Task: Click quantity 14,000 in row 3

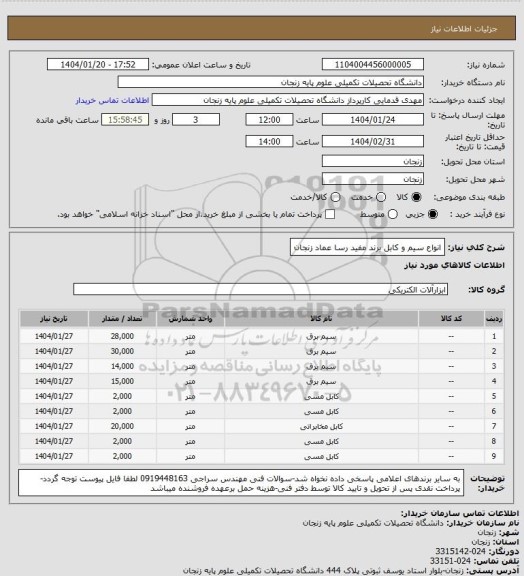Action: [122, 367]
